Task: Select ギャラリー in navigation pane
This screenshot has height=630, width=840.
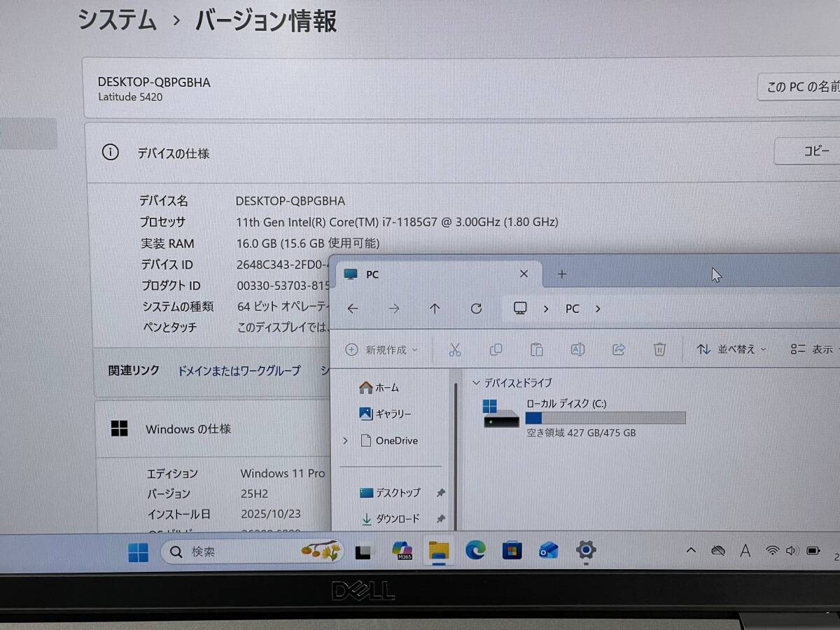Action: click(385, 414)
